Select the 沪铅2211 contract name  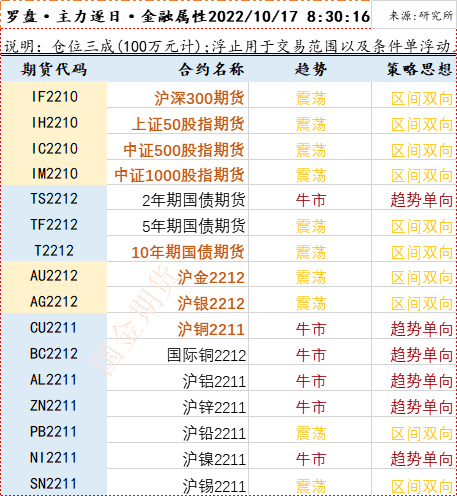click(214, 434)
